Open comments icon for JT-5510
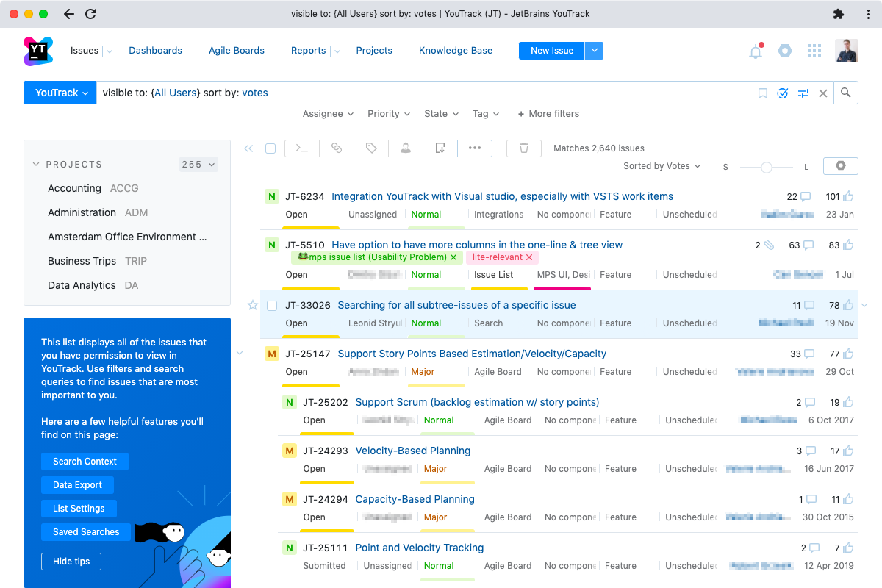 [808, 245]
